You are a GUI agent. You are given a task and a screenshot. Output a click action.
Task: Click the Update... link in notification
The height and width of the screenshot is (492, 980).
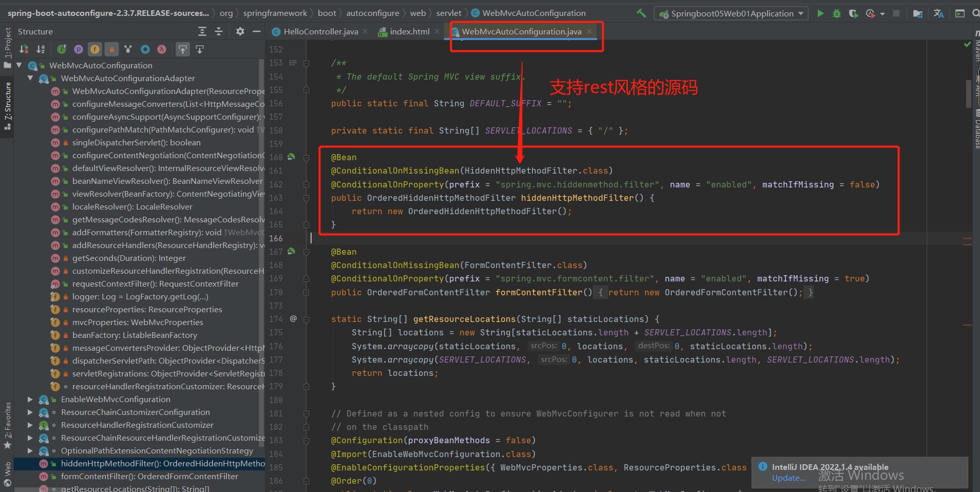click(789, 478)
